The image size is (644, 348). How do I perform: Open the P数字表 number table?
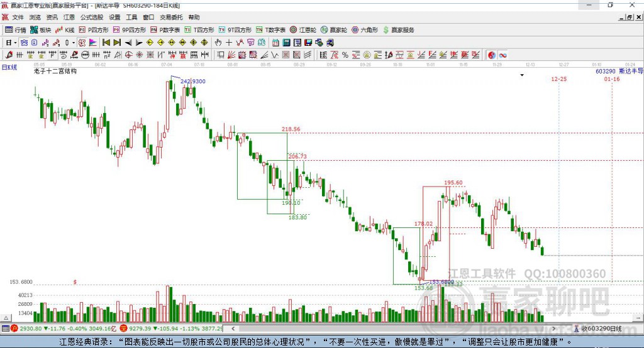[x=165, y=30]
